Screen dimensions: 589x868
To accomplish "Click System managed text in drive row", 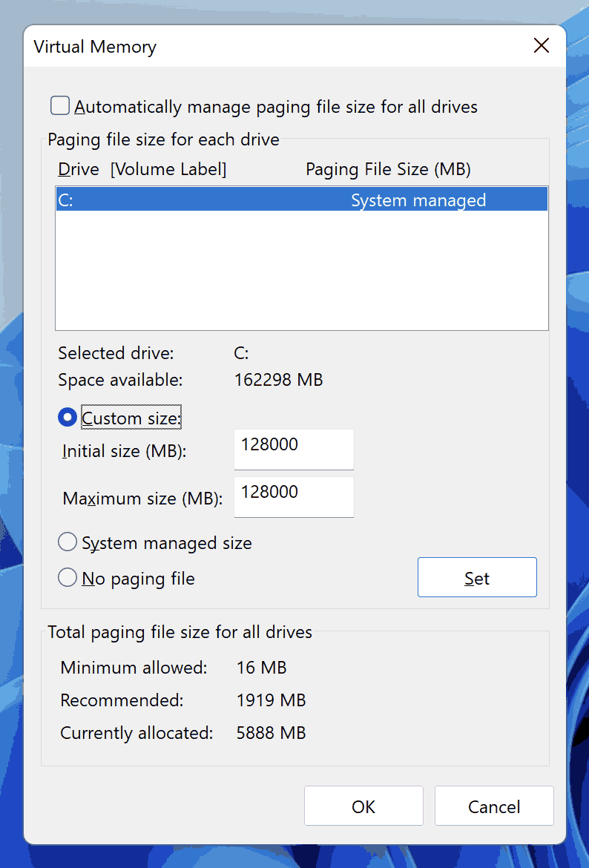I will click(418, 200).
